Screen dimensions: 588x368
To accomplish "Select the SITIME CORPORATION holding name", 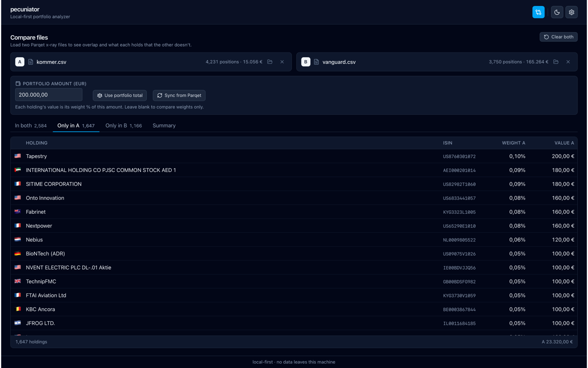I will pos(54,184).
